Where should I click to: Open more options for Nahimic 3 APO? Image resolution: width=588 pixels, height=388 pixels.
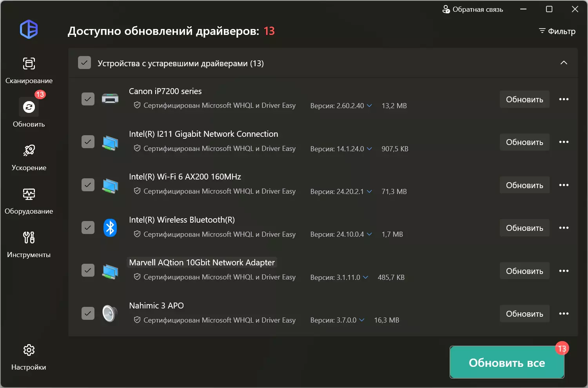564,314
